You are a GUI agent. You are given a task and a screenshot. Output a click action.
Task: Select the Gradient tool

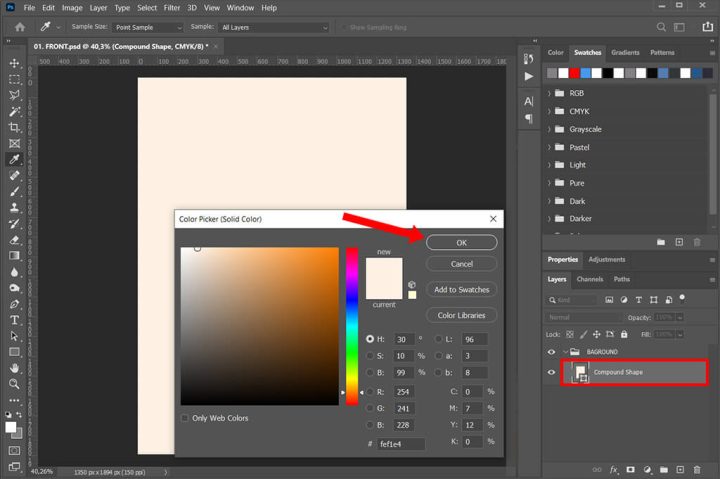(14, 256)
